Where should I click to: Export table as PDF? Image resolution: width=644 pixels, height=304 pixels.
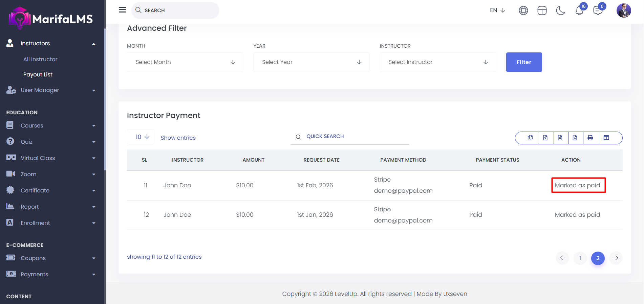(575, 138)
